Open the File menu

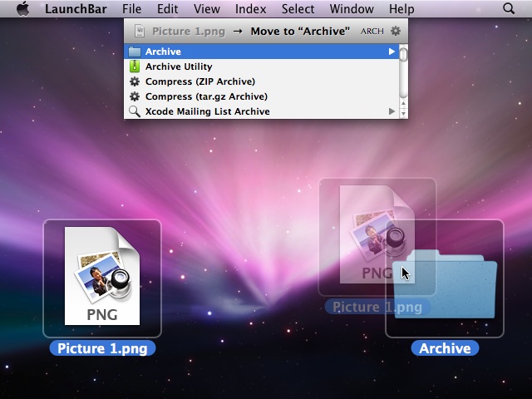(x=131, y=9)
